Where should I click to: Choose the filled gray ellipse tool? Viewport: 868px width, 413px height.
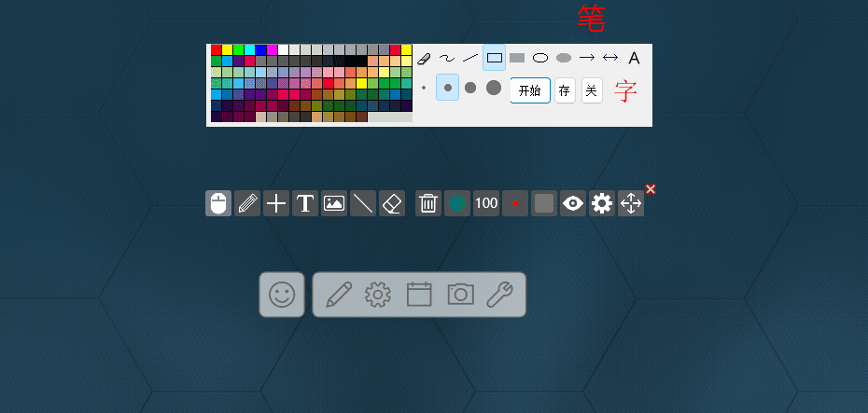[x=564, y=58]
